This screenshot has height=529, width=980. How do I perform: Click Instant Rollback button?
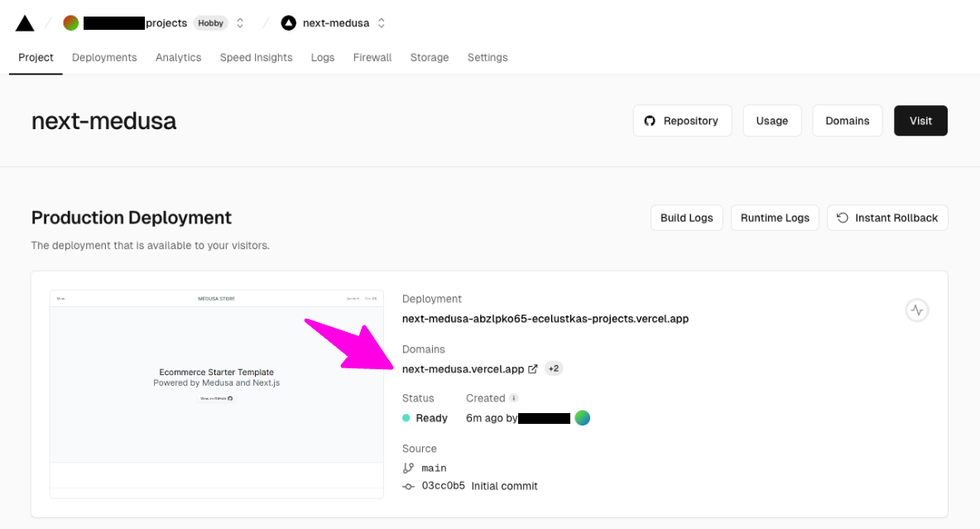(x=887, y=218)
